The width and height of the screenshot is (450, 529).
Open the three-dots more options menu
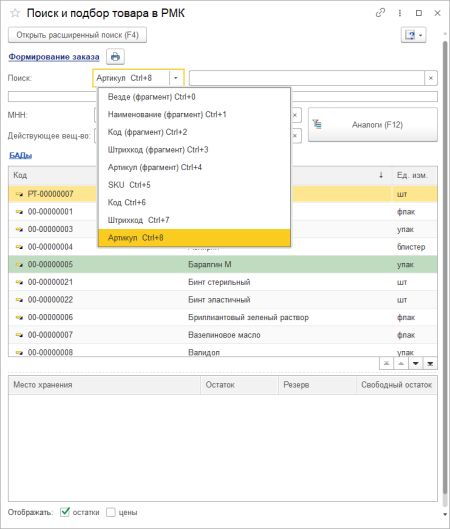[400, 13]
